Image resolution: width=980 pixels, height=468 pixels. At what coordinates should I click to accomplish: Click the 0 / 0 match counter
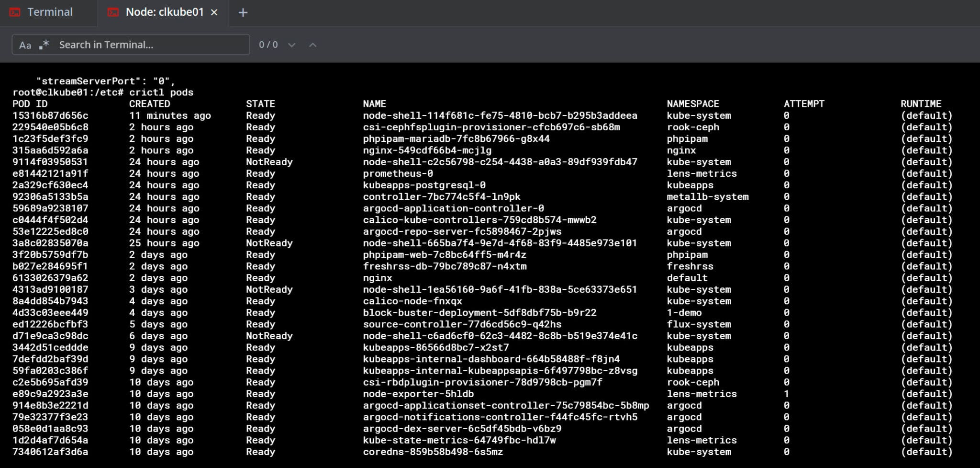click(x=268, y=45)
